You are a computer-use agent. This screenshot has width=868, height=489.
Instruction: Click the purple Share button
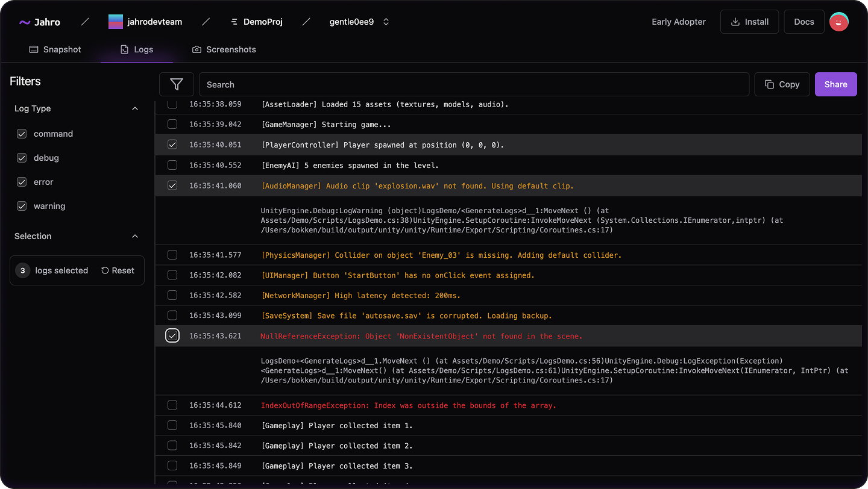(835, 84)
